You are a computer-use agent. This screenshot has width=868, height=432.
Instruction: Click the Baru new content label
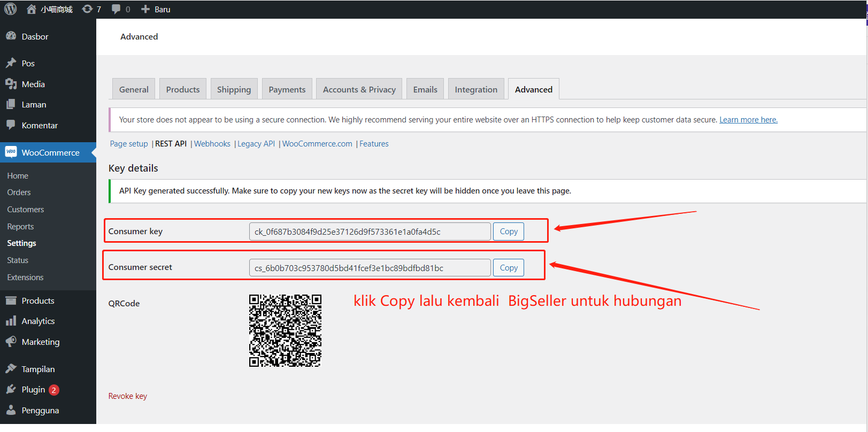pyautogui.click(x=163, y=9)
